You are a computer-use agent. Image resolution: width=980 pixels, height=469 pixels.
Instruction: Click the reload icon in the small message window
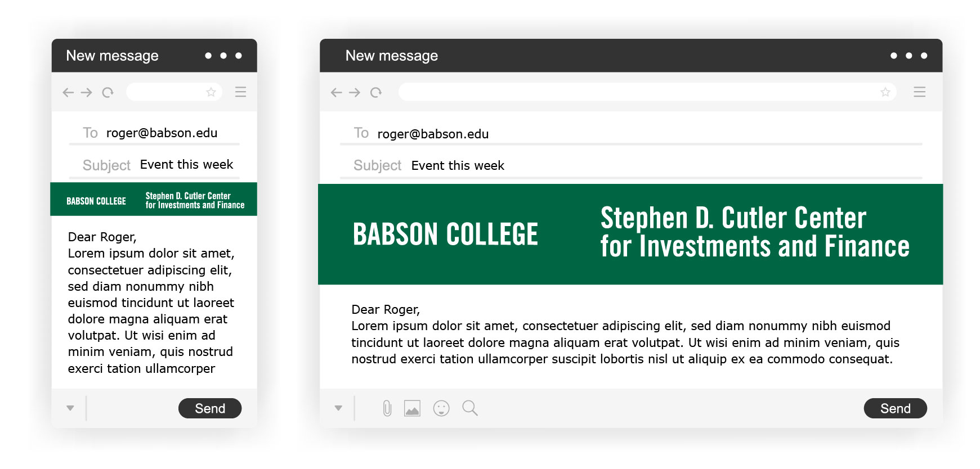(108, 92)
